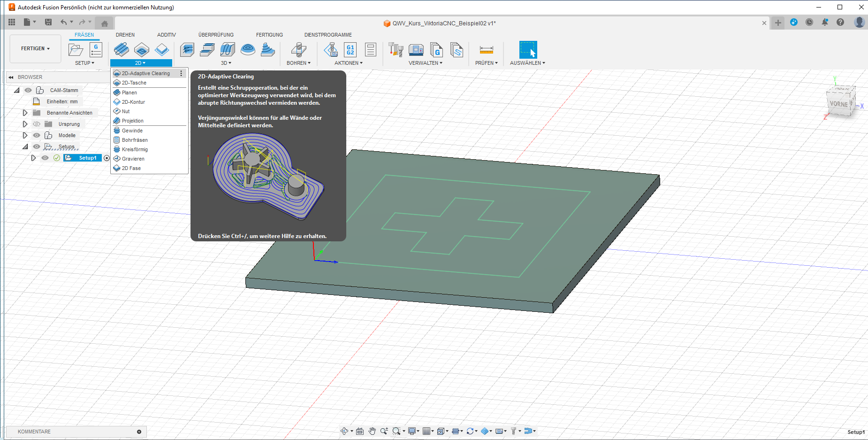The height and width of the screenshot is (440, 868).
Task: Open notifications bell icon in the title bar
Action: (x=824, y=22)
